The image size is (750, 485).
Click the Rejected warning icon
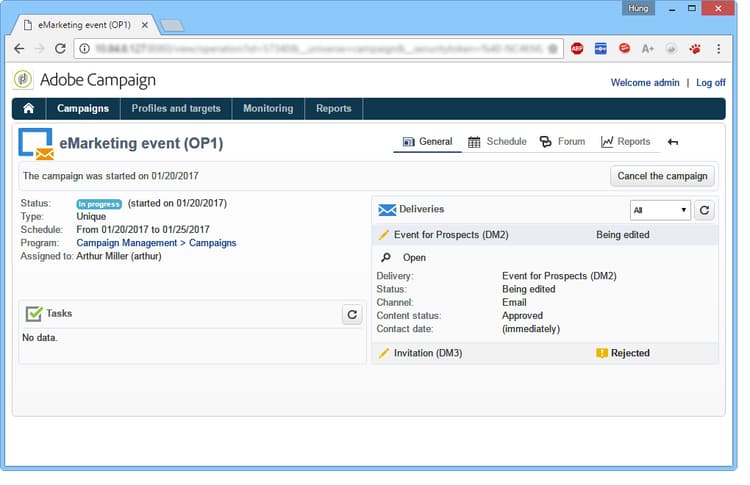602,353
